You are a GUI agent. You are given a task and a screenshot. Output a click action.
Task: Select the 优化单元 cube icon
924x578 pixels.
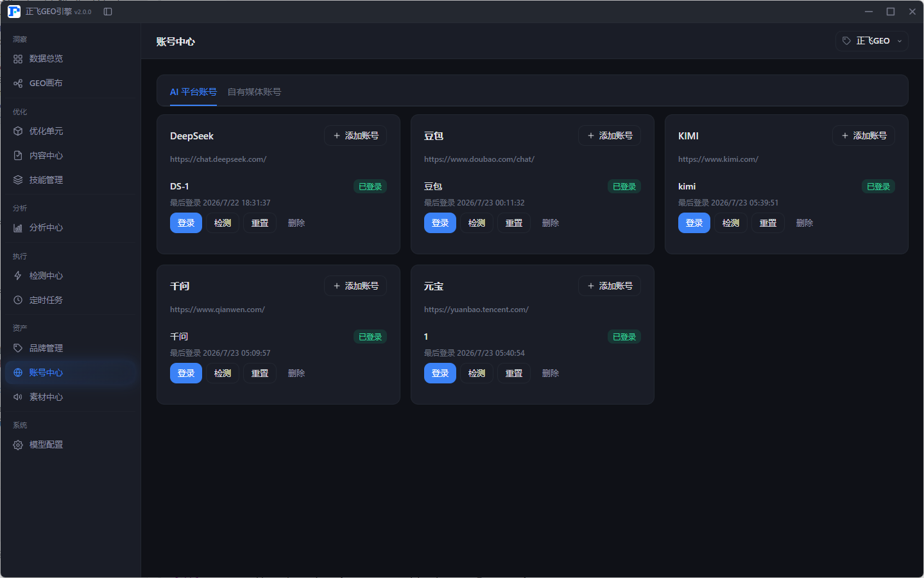[x=18, y=131]
